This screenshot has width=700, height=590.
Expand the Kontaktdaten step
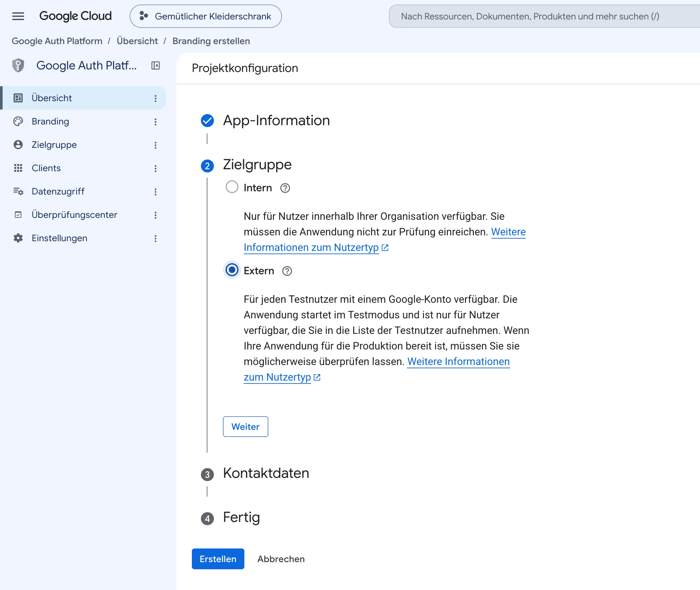266,474
